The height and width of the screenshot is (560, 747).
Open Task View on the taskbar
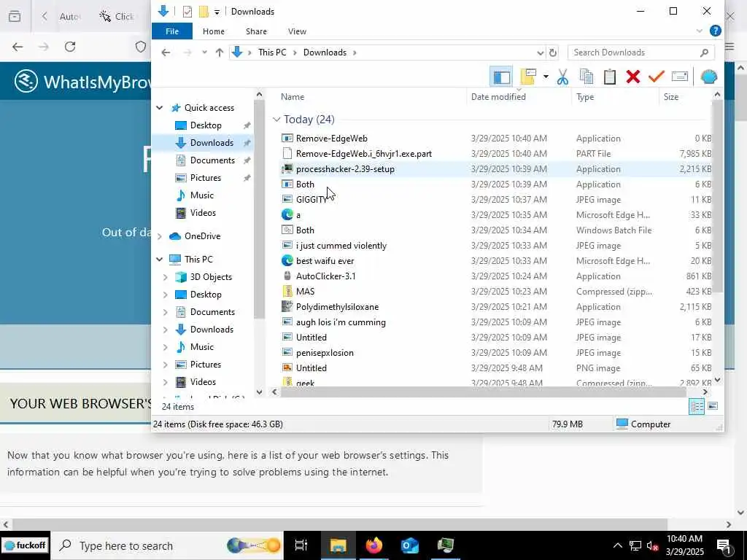301,545
